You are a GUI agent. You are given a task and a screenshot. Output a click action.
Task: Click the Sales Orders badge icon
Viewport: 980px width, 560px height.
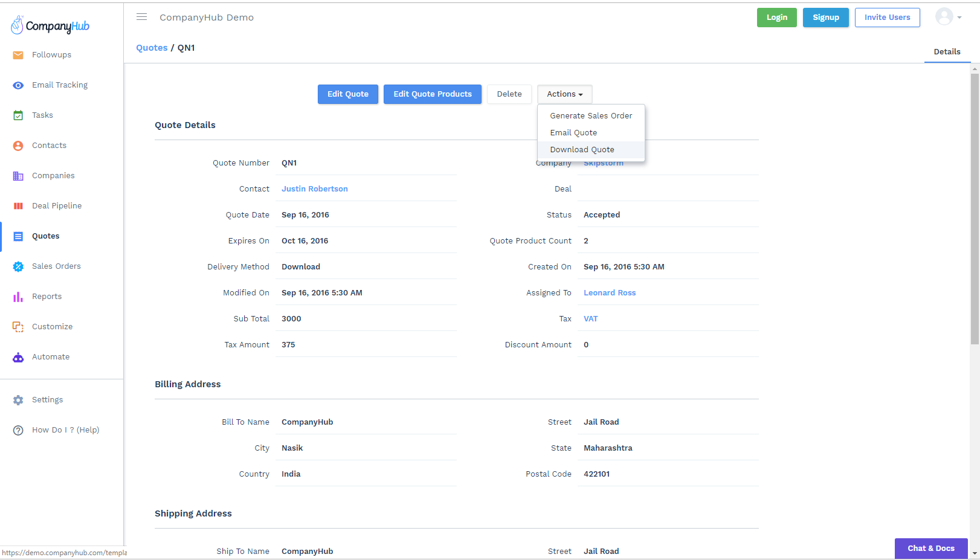pos(18,266)
